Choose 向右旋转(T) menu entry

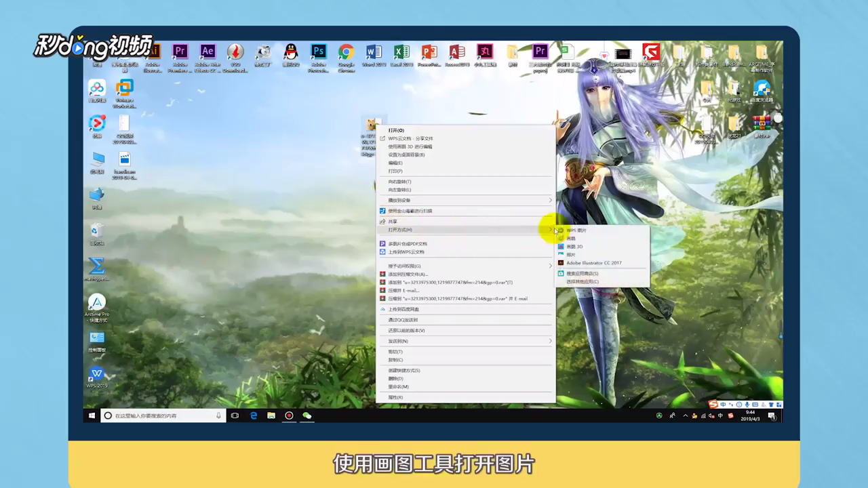pos(466,182)
